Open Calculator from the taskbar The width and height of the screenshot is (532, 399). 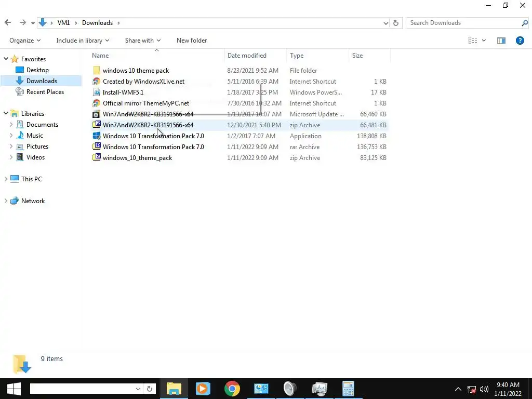point(349,389)
